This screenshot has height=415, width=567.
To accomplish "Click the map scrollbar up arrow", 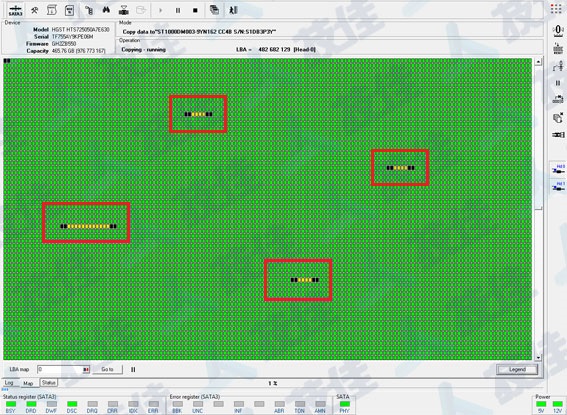I will pos(538,62).
